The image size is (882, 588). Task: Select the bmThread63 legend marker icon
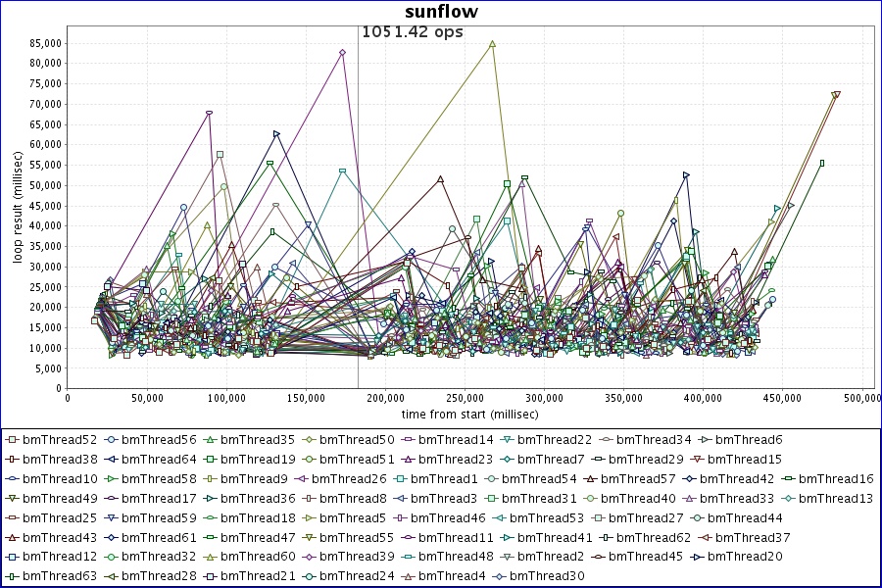13,576
